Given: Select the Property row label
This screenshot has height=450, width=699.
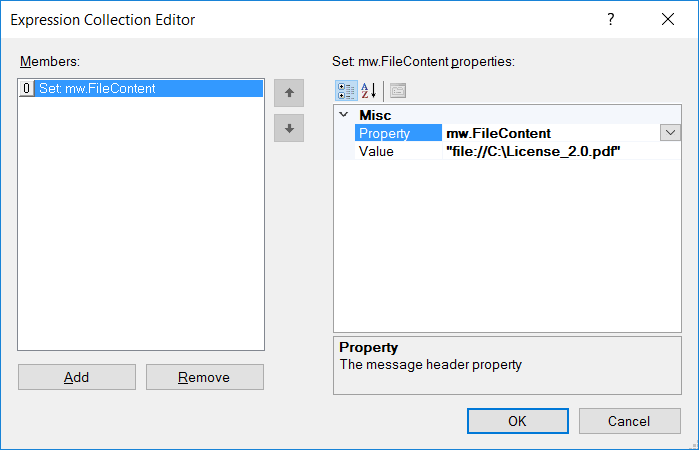Looking at the screenshot, I should 398,133.
